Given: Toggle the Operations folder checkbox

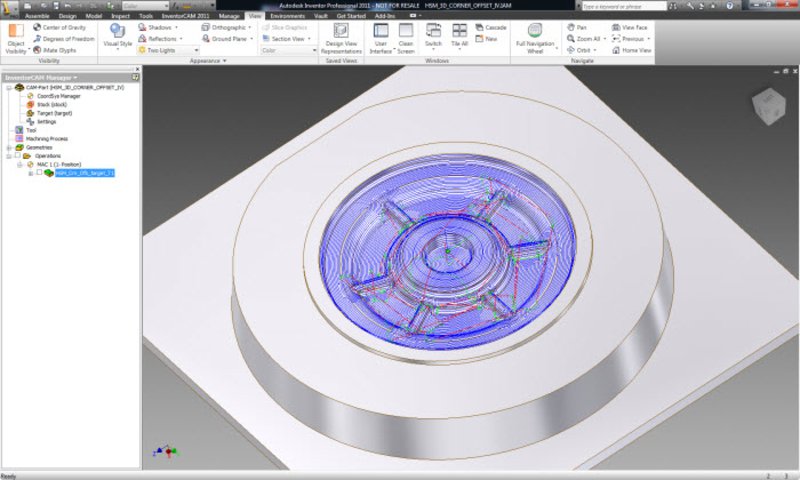Looking at the screenshot, I should coord(16,156).
